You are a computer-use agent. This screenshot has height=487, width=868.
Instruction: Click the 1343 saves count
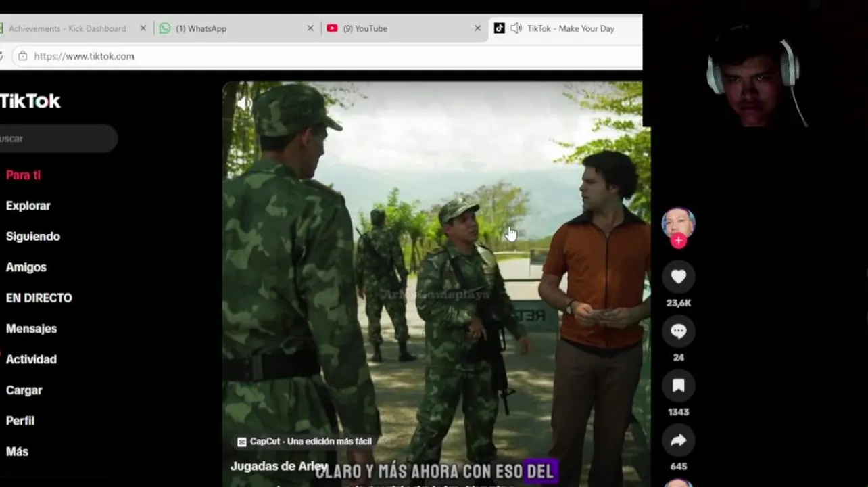678,412
